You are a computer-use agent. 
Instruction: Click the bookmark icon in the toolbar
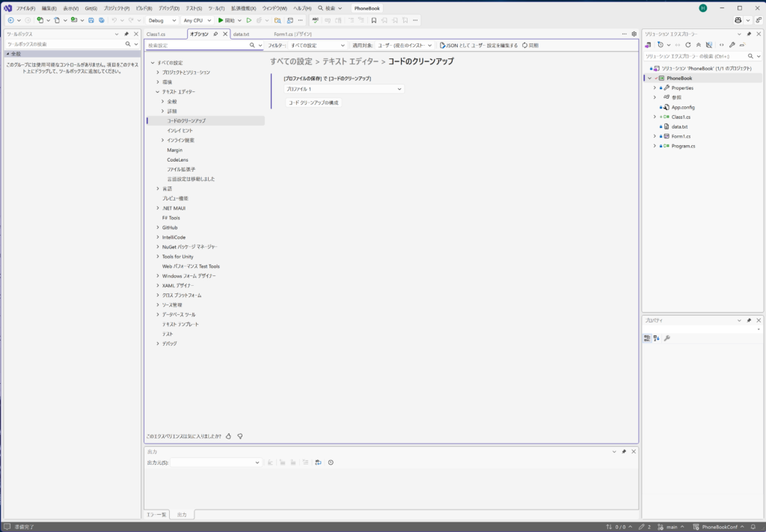point(373,20)
